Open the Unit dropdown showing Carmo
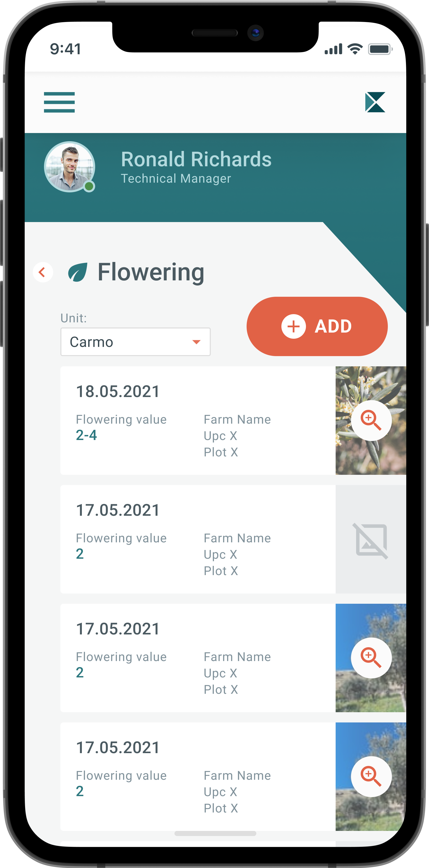Screen dimensions: 429x868 coord(136,342)
